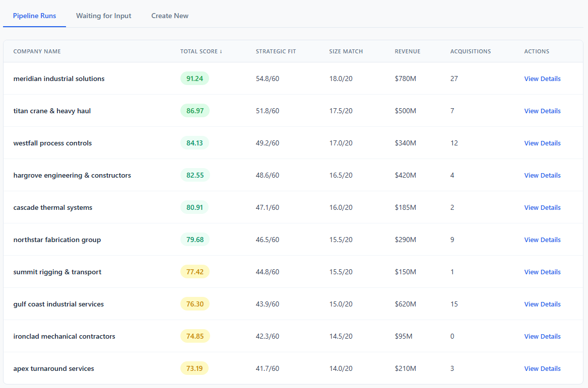Click the Acquisitions column header
The image size is (588, 388).
470,51
